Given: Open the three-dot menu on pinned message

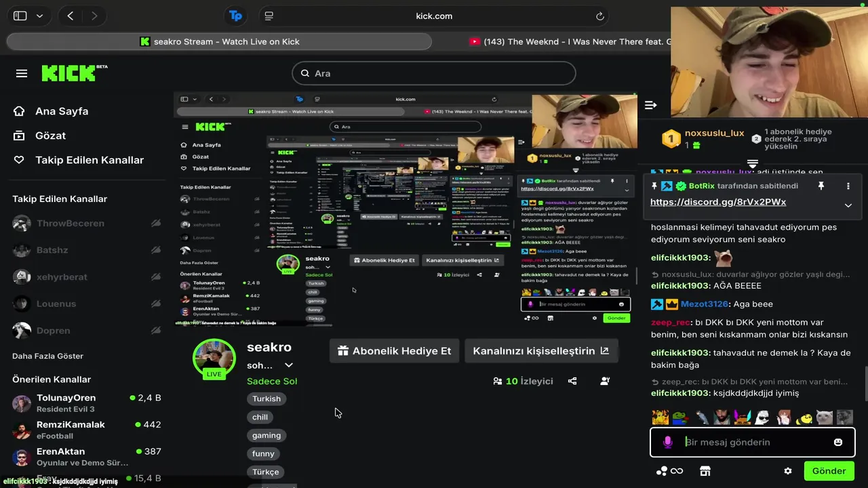Looking at the screenshot, I should tap(848, 186).
